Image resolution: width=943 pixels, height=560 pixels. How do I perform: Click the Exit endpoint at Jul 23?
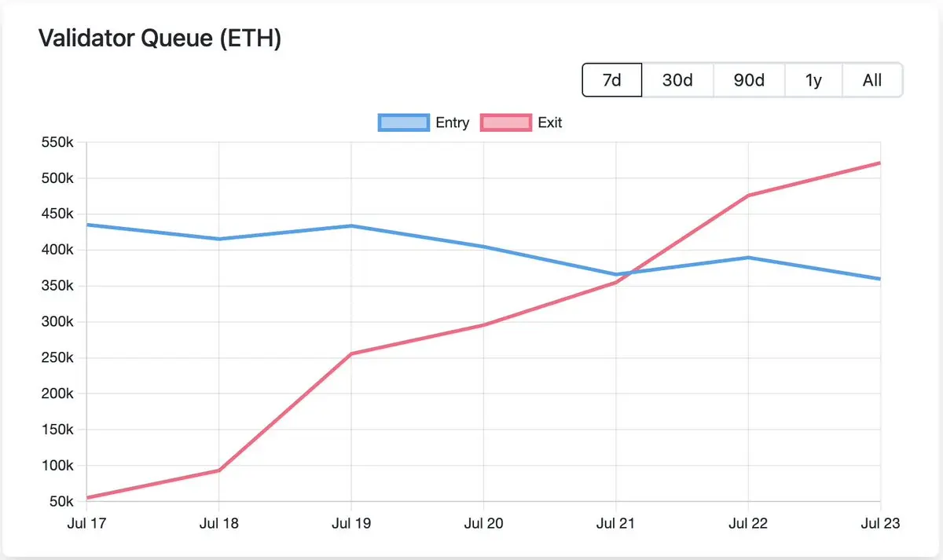click(x=879, y=163)
